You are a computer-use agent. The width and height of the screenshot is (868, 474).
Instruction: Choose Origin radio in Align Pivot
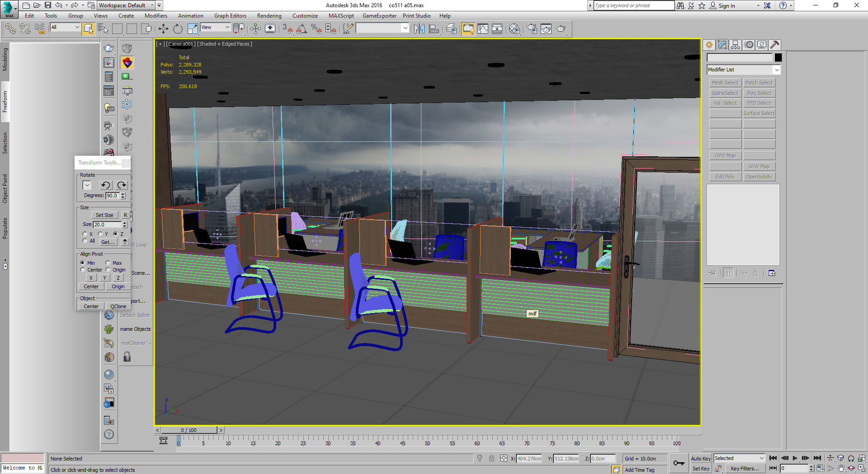tap(108, 270)
